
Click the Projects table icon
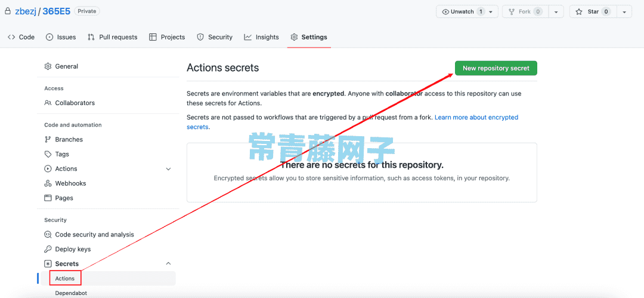[x=153, y=37]
